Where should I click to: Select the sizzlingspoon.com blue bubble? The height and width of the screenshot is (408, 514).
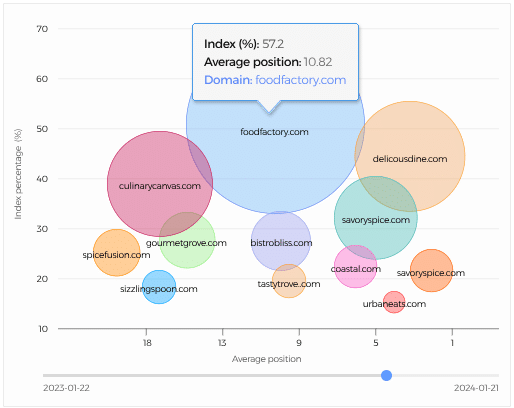click(x=159, y=287)
